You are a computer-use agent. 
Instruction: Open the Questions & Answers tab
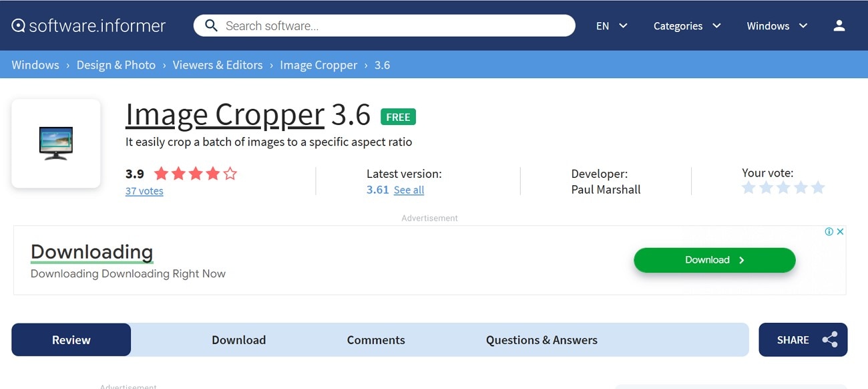[541, 340]
